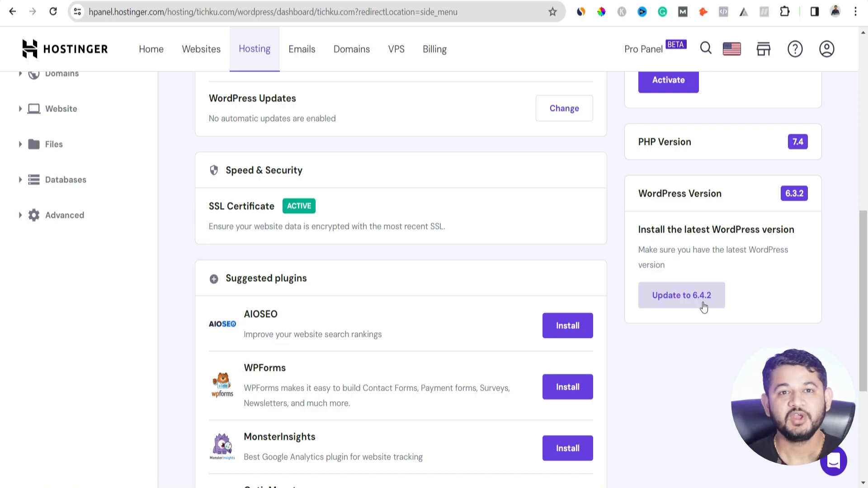Click 'No automatic updates are enabled' text
The width and height of the screenshot is (868, 488).
pyautogui.click(x=272, y=118)
